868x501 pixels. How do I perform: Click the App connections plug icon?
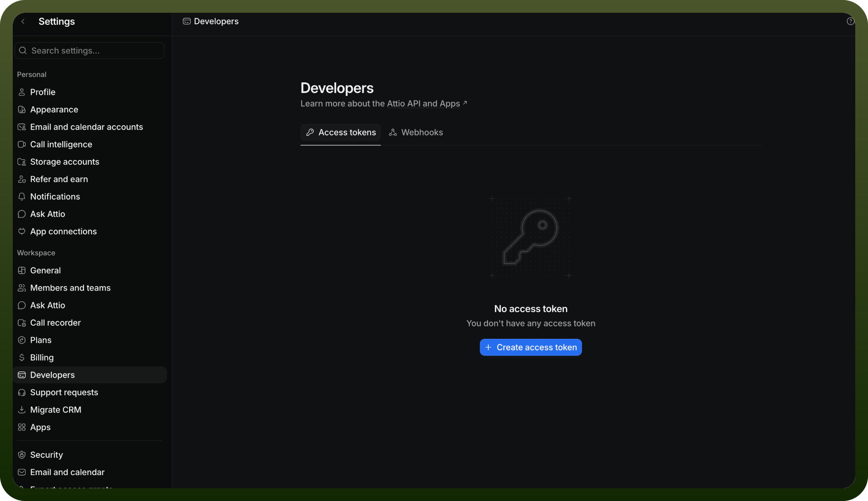[22, 231]
